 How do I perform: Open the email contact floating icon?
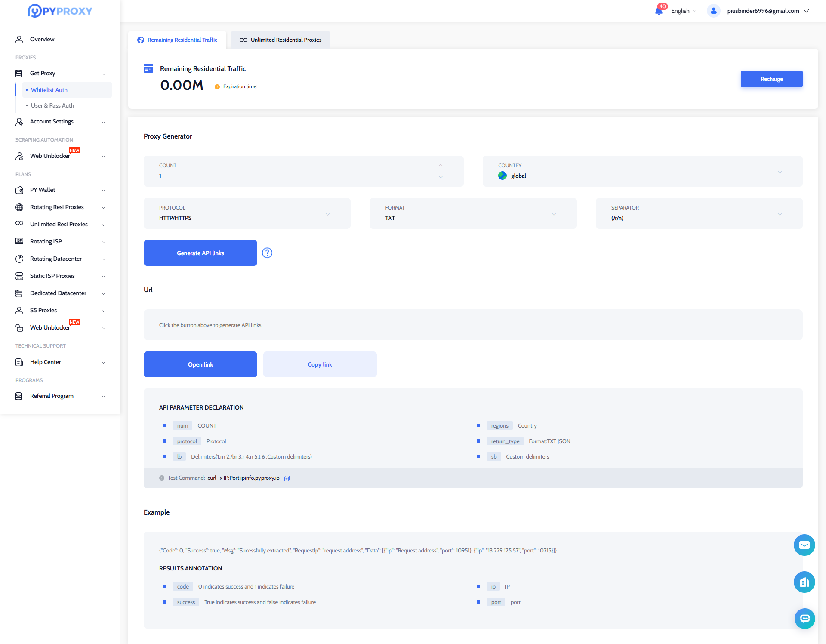tap(804, 545)
